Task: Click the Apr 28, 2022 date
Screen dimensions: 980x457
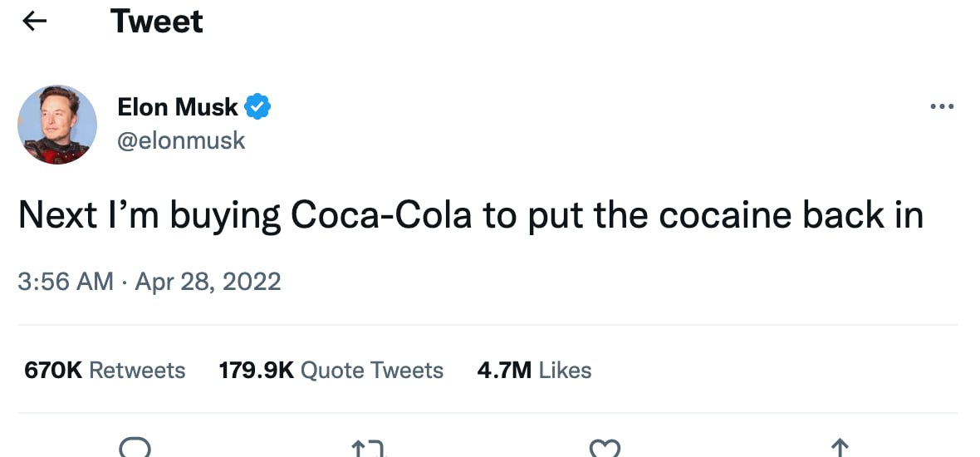Action: [x=208, y=281]
